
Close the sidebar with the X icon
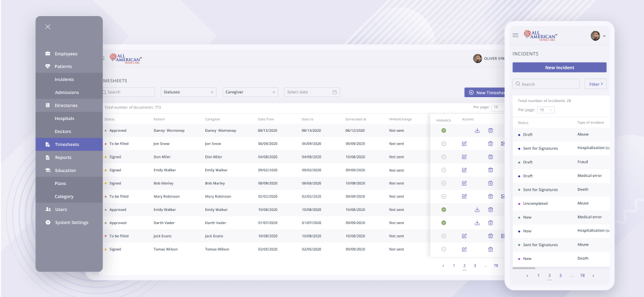(x=48, y=27)
